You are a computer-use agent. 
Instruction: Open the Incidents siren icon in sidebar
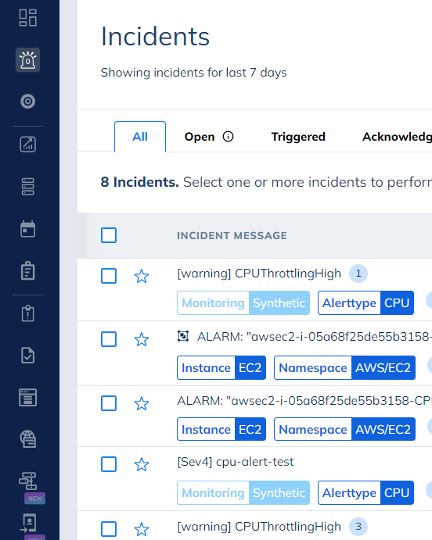coord(28,60)
